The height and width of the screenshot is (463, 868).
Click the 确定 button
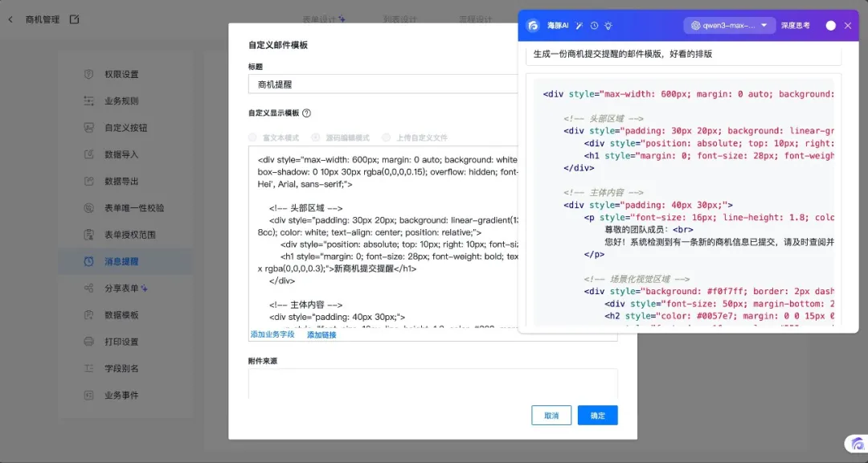597,416
